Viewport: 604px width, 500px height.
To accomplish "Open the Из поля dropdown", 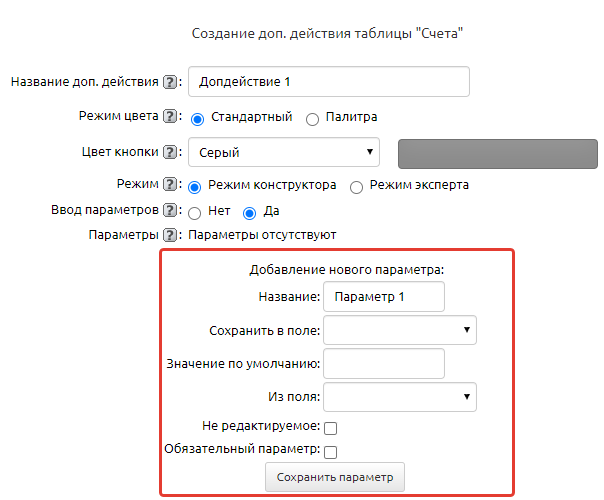I will click(x=400, y=397).
